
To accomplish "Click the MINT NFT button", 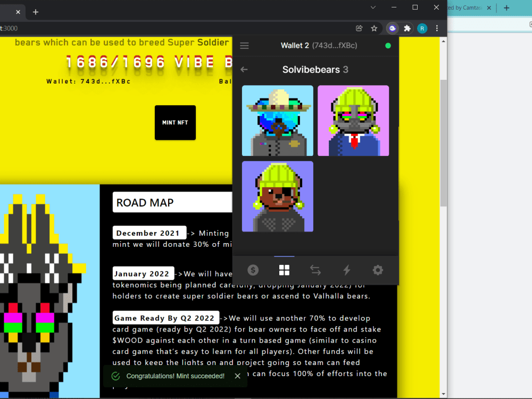I will tap(175, 122).
